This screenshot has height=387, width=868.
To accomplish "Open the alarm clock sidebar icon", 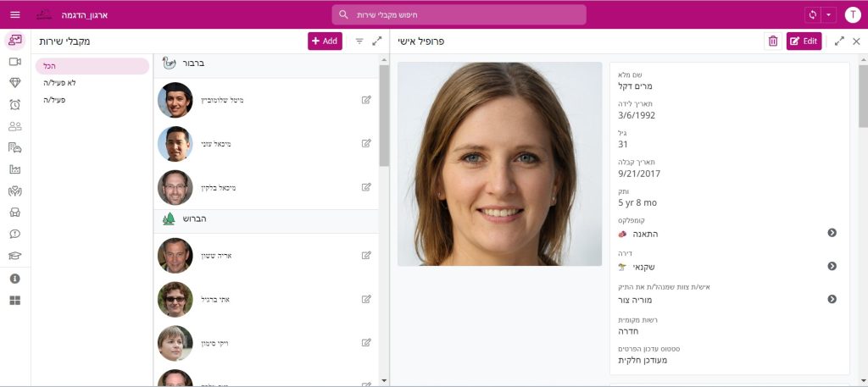I will pyautogui.click(x=15, y=104).
